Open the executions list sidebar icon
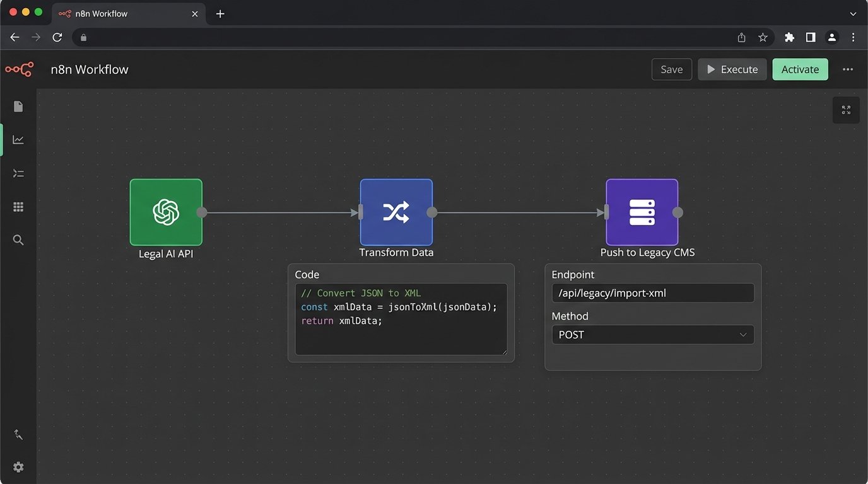This screenshot has width=868, height=484. 18,173
